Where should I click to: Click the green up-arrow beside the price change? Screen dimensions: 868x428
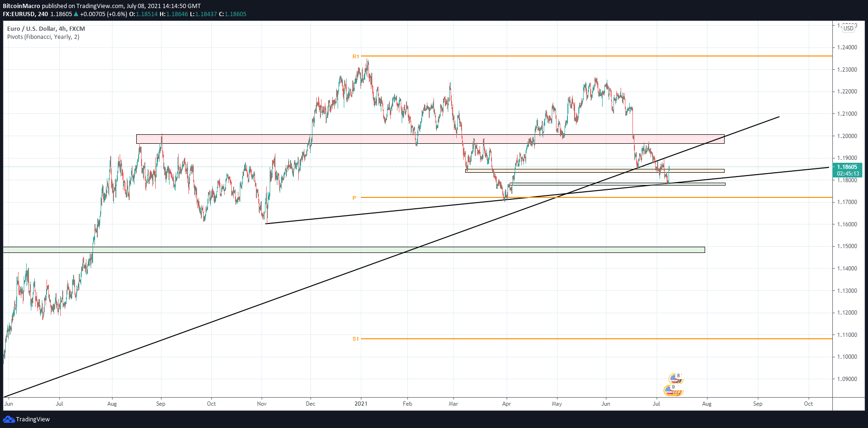coord(76,14)
